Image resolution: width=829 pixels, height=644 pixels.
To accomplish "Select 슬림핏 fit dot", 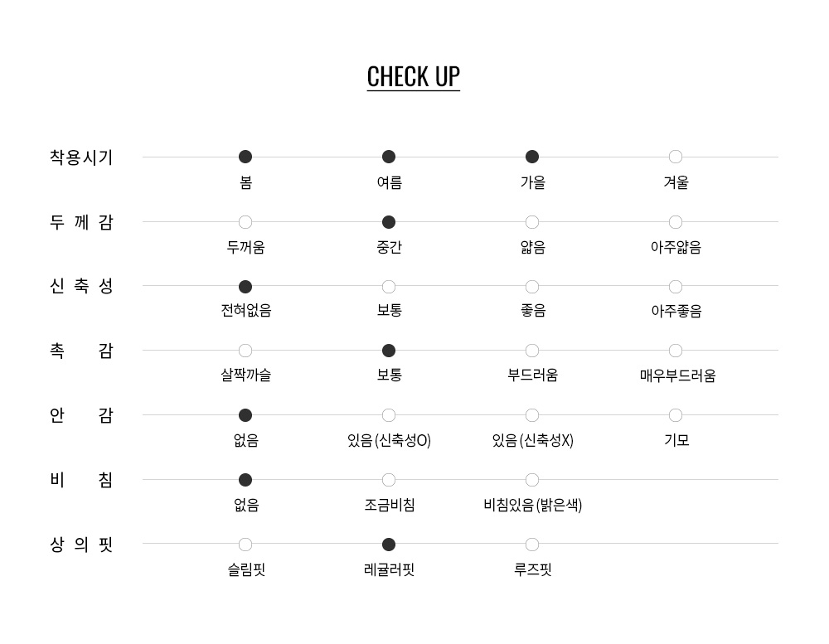I will (245, 545).
